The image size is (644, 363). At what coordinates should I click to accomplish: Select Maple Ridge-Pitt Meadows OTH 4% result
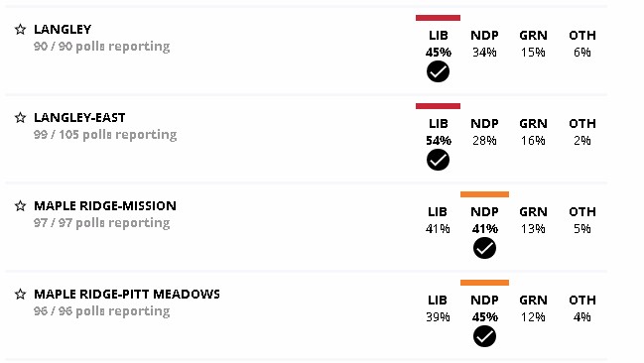(x=582, y=317)
